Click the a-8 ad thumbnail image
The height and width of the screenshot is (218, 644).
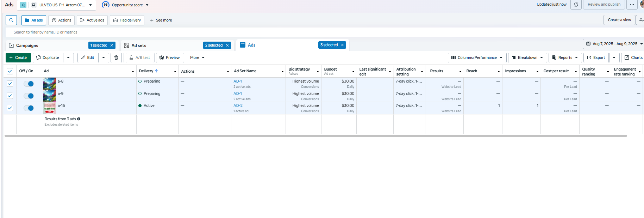[x=49, y=84]
